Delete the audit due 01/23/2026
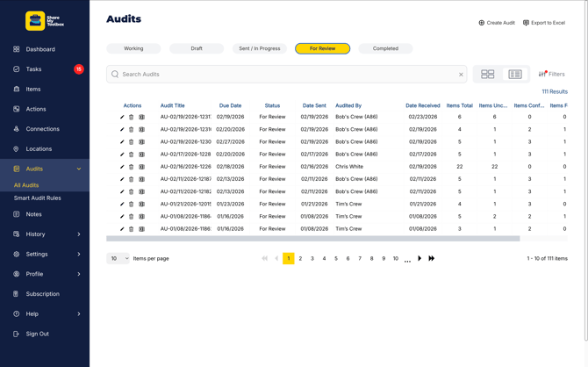The height and width of the screenshot is (367, 588). [132, 205]
